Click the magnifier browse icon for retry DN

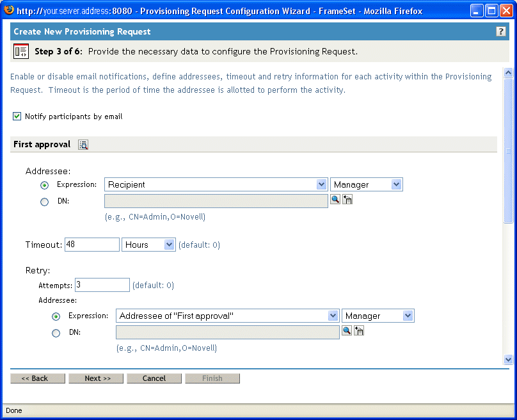click(347, 330)
